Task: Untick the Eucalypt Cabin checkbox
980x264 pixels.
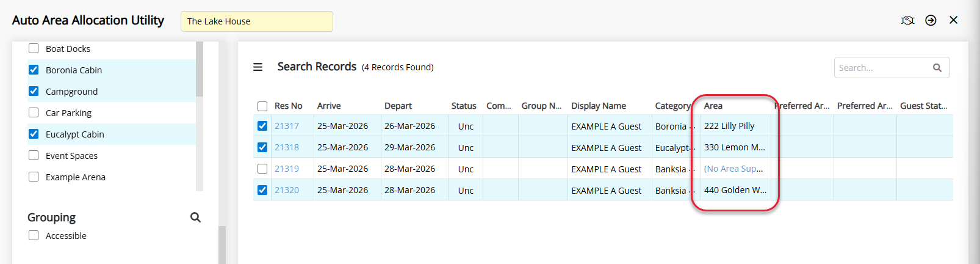Action: 34,134
